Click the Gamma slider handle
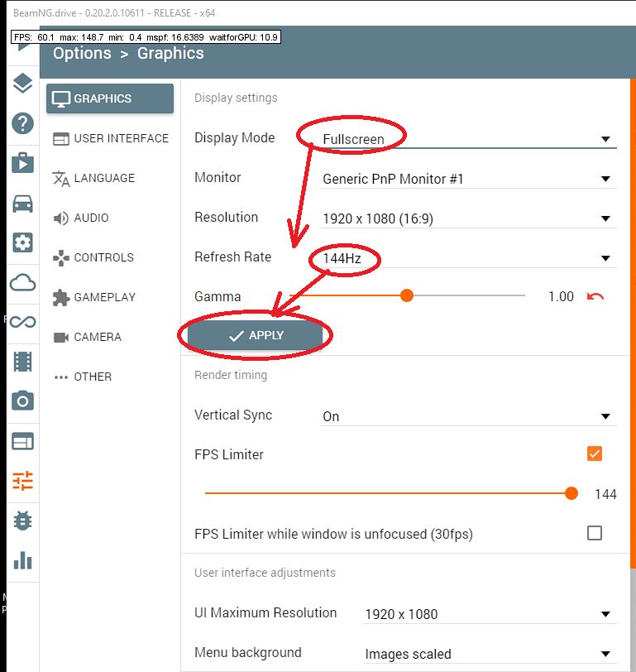 click(406, 295)
